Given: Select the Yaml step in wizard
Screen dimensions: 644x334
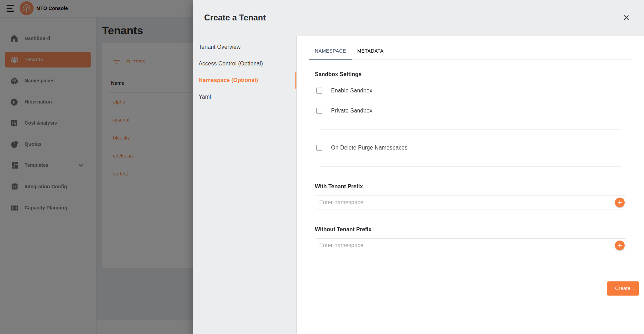Looking at the screenshot, I should coord(205,97).
